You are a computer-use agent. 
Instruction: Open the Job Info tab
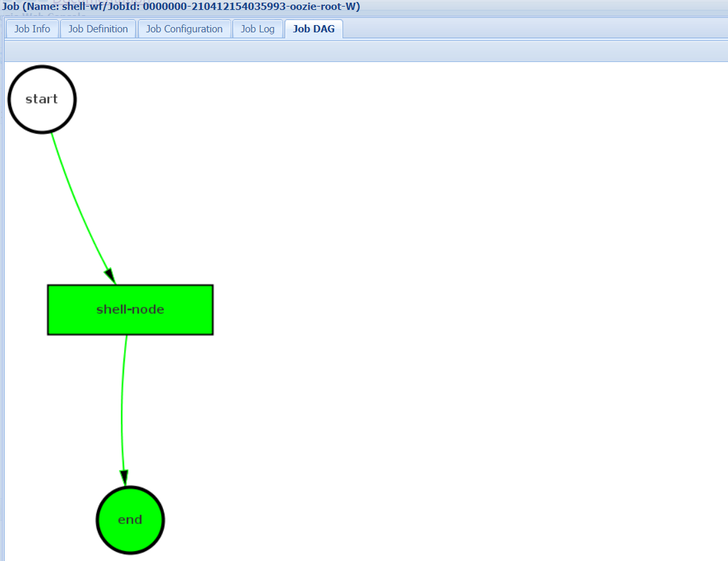coord(32,29)
